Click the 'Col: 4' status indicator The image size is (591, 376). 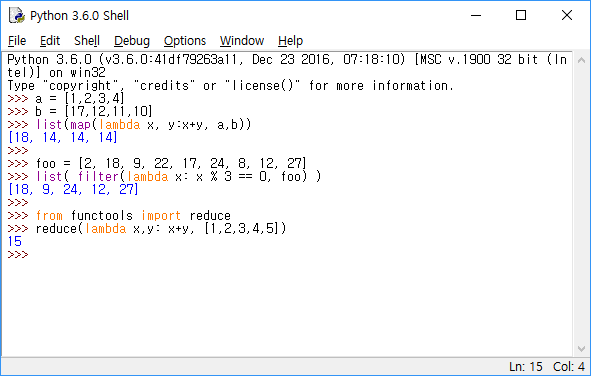(569, 367)
